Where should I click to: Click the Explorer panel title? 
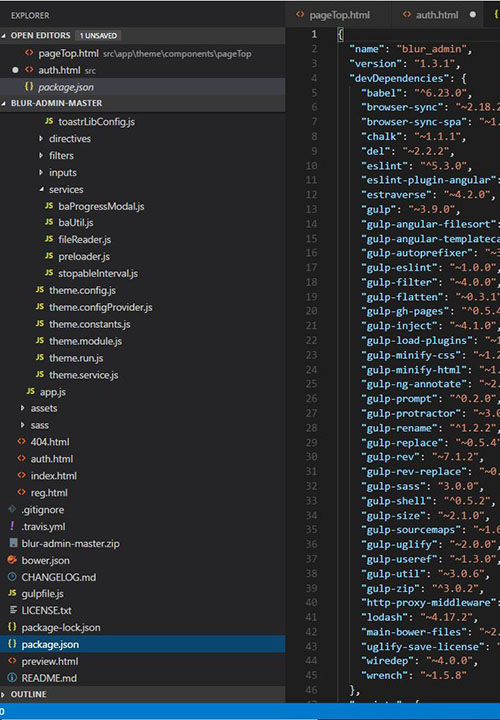pos(30,15)
